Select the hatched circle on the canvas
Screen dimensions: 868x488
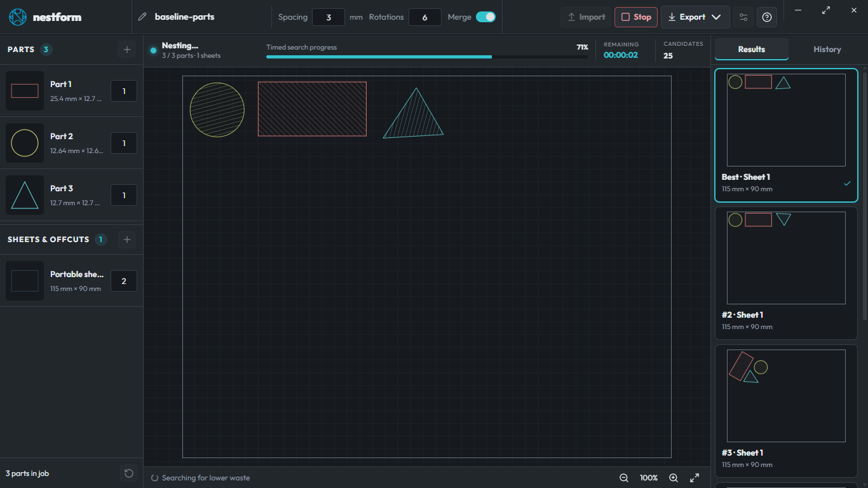pyautogui.click(x=217, y=109)
